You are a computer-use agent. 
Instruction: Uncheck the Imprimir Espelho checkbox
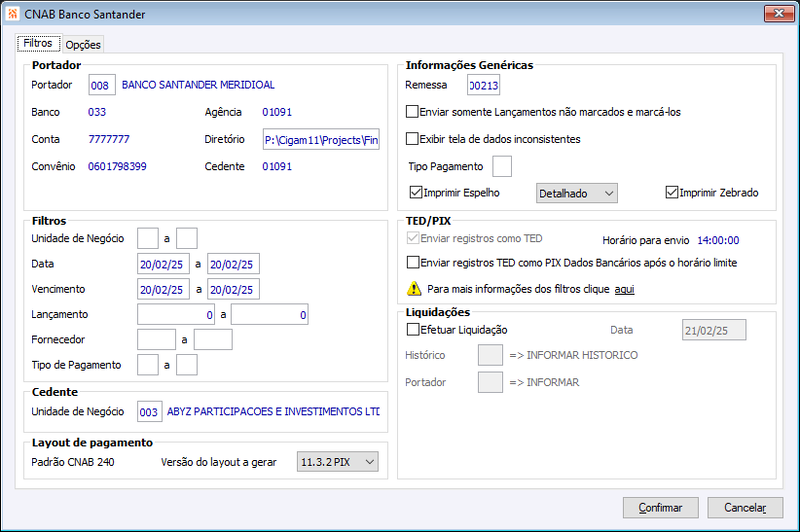pos(416,192)
